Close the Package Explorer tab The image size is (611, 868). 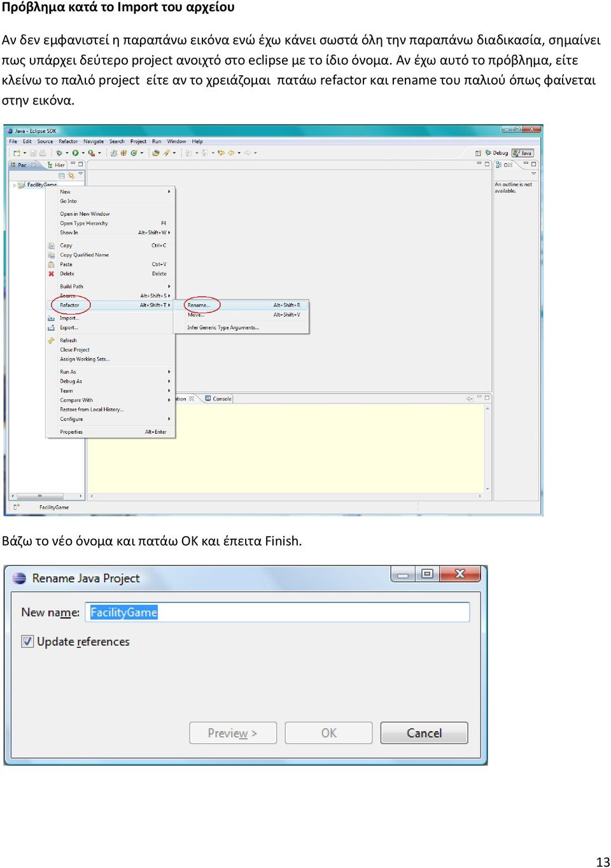pos(34,165)
